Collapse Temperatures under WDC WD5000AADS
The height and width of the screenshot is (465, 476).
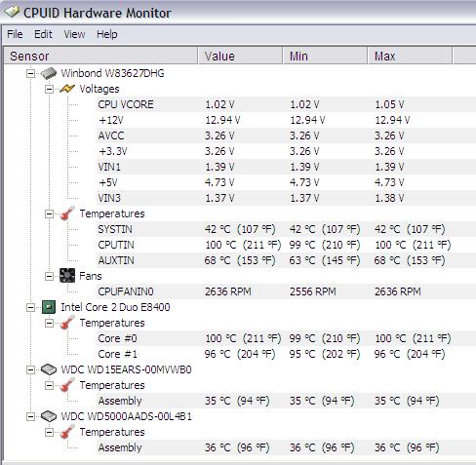click(49, 432)
